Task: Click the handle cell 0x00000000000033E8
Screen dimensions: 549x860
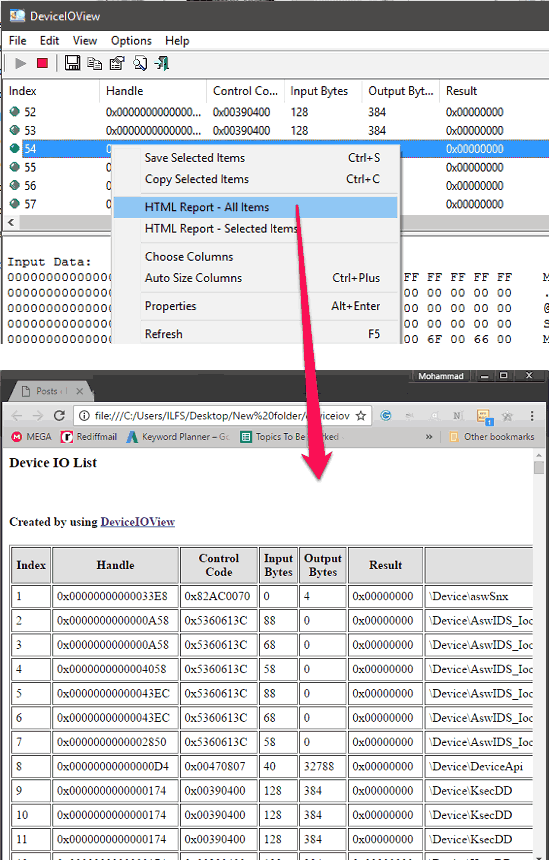Action: point(115,596)
